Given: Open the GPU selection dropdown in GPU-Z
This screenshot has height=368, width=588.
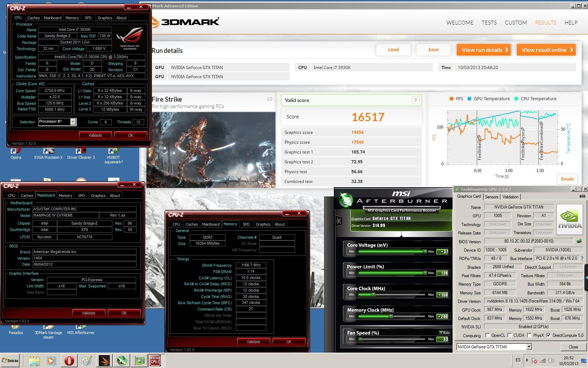Looking at the screenshot, I should click(529, 347).
